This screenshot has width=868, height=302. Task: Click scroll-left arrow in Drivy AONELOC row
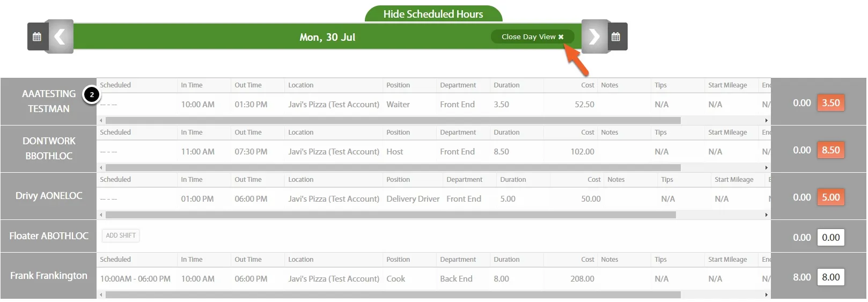tap(101, 215)
